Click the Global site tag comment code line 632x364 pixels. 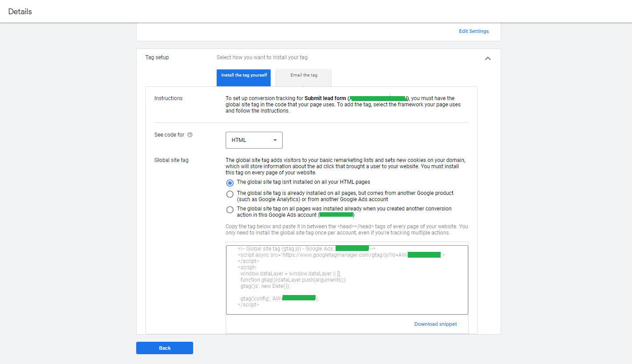307,248
